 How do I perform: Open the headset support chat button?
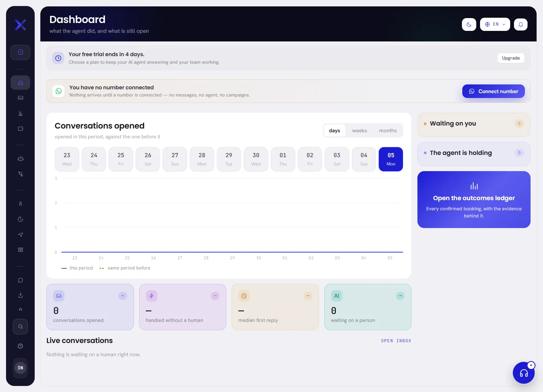click(x=524, y=373)
